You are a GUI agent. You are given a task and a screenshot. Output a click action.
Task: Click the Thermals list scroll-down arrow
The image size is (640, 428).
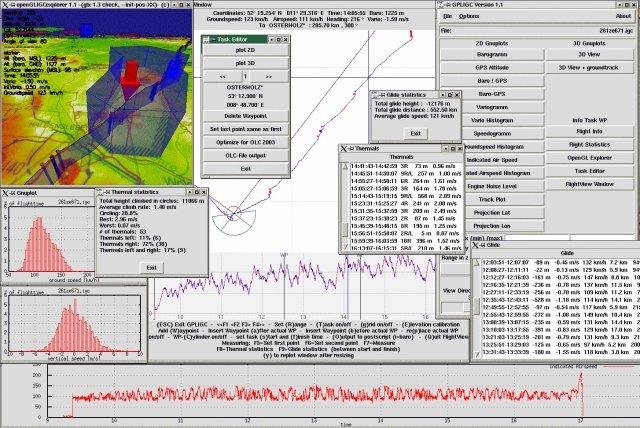[x=345, y=247]
